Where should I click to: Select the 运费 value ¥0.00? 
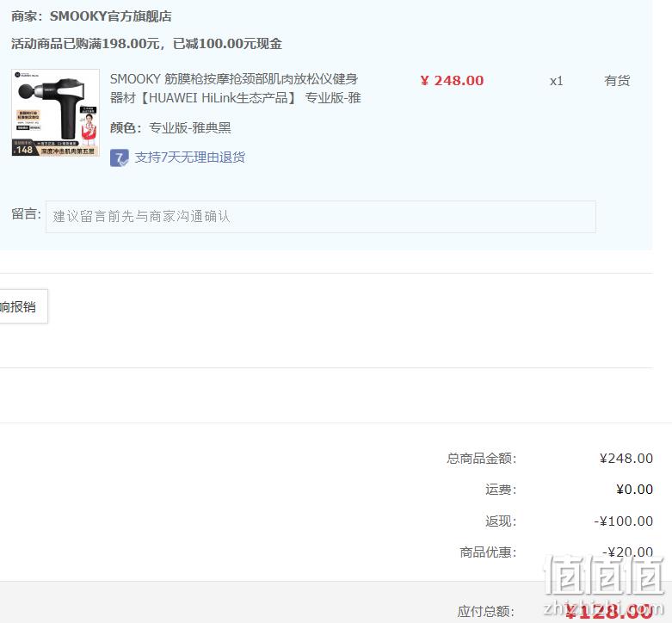tap(634, 490)
